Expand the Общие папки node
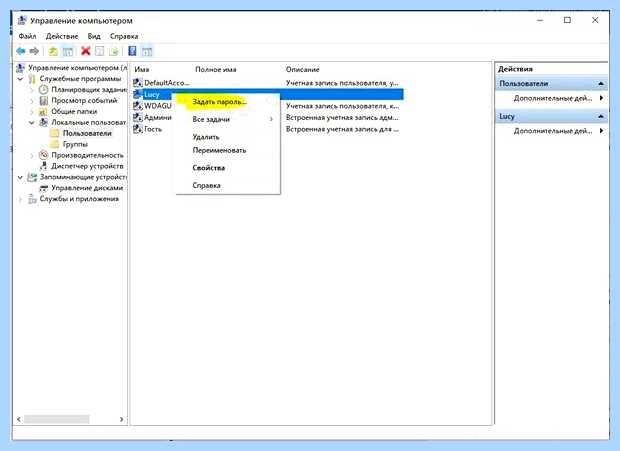This screenshot has width=620, height=451. pos(32,112)
